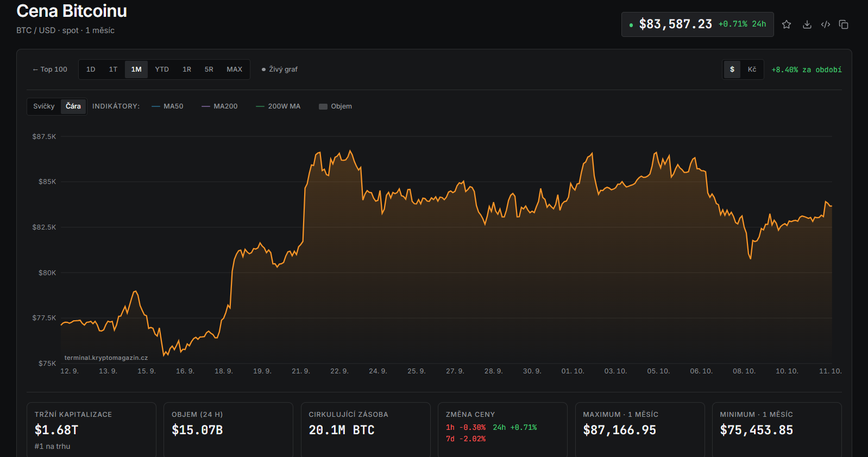The height and width of the screenshot is (457, 868).
Task: Go back to Top 100 list
Action: [x=50, y=69]
